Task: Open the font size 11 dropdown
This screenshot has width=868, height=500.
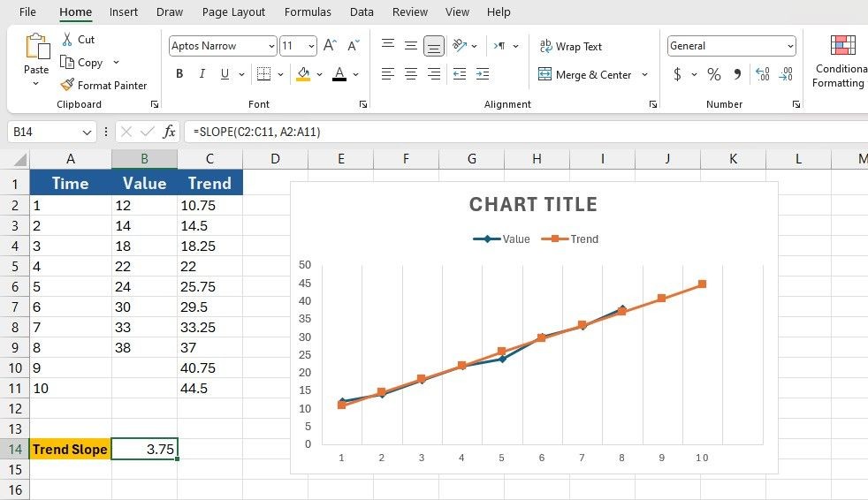Action: [x=312, y=46]
